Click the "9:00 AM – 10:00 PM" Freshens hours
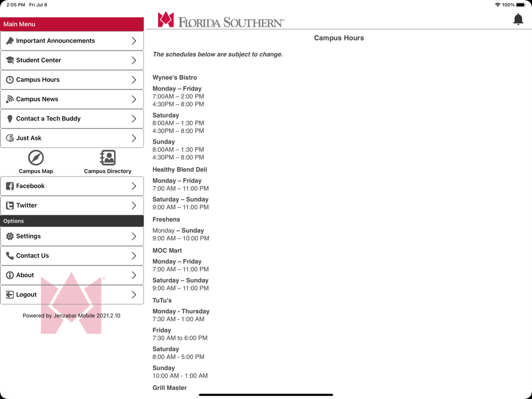 click(181, 238)
